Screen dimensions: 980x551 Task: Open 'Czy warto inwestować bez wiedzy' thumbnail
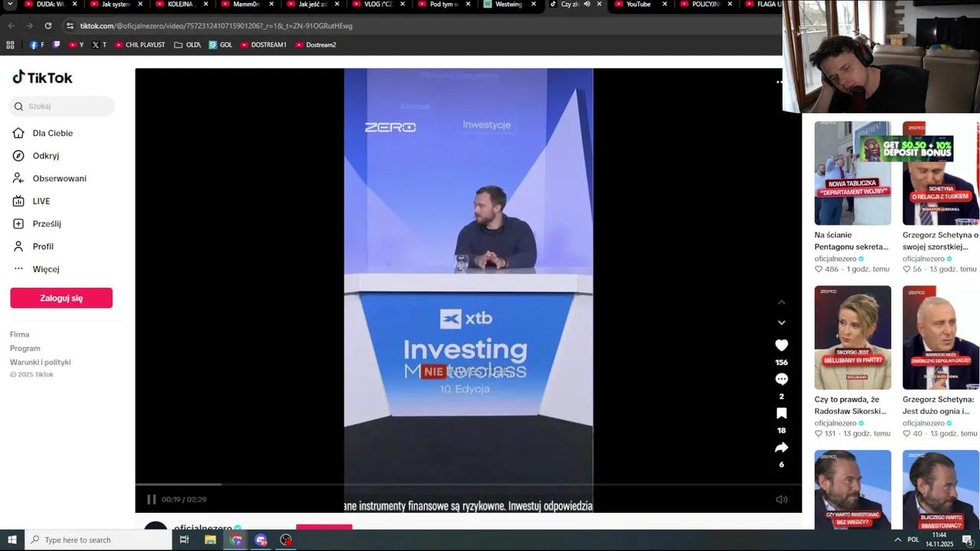[x=853, y=489]
